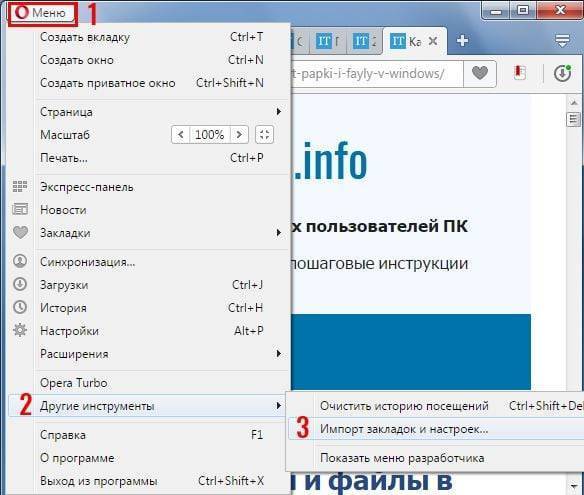Image resolution: width=584 pixels, height=495 pixels.
Task: Open Настройки menu item
Action: click(162, 331)
